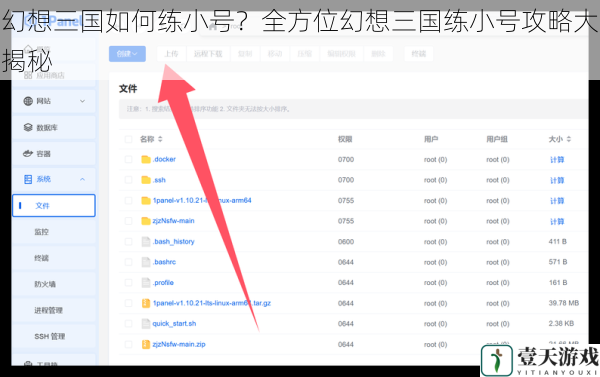Open the .docker folder link
Screen dimensions: 600x377
(164, 159)
